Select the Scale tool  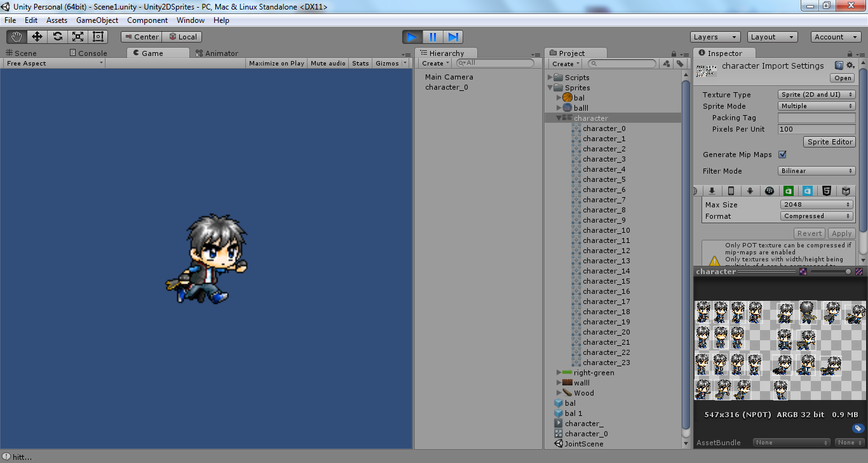78,37
